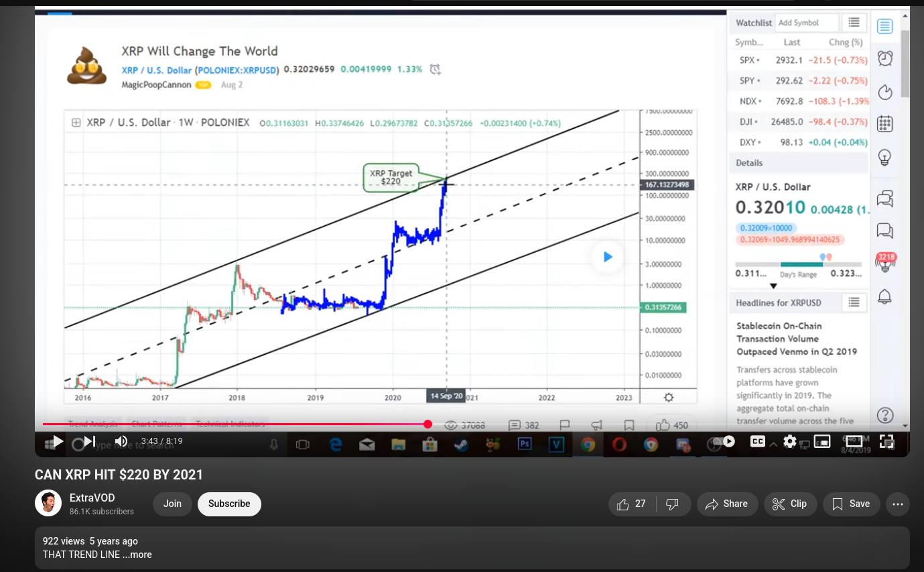Click the 3:43 / 8:19 time display
The height and width of the screenshot is (572, 924).
[x=161, y=441]
